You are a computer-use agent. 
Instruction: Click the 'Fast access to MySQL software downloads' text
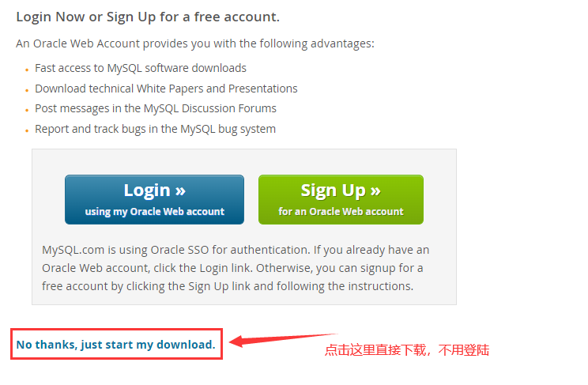[x=141, y=68]
